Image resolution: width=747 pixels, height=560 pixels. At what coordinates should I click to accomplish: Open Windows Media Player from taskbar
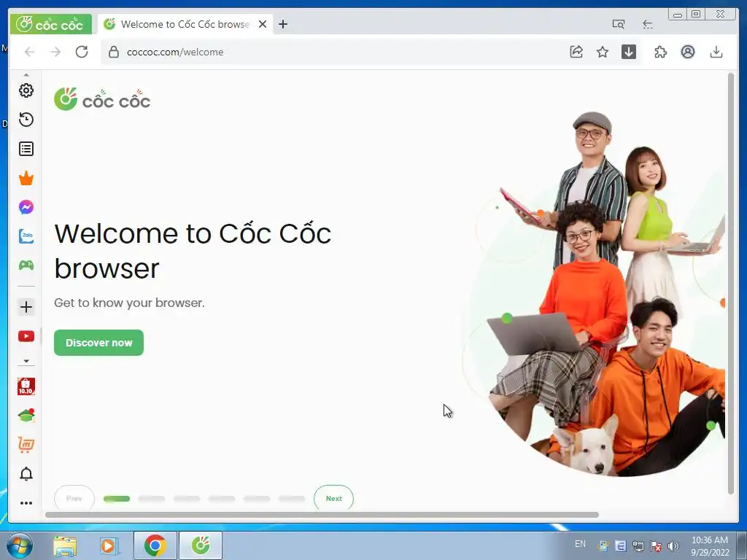pyautogui.click(x=109, y=545)
